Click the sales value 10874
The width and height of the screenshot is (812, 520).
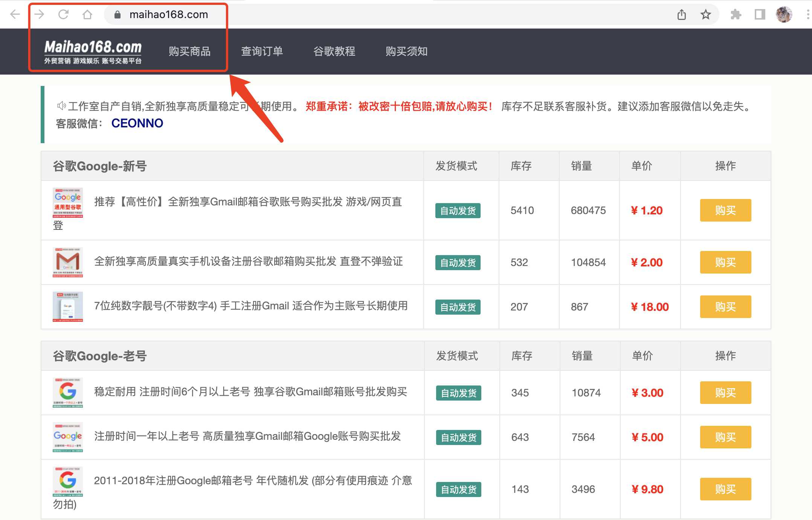point(586,393)
